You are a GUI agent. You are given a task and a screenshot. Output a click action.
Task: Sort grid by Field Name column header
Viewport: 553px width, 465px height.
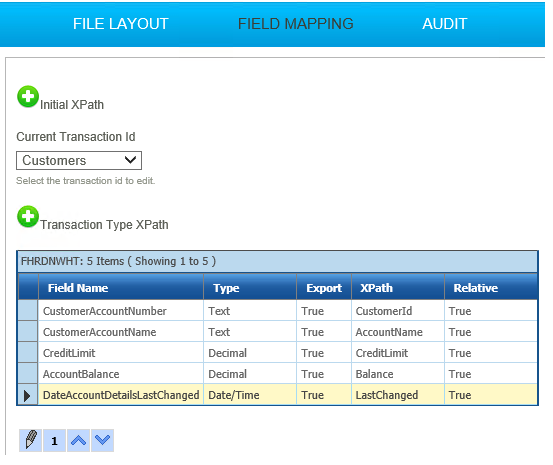tap(121, 288)
